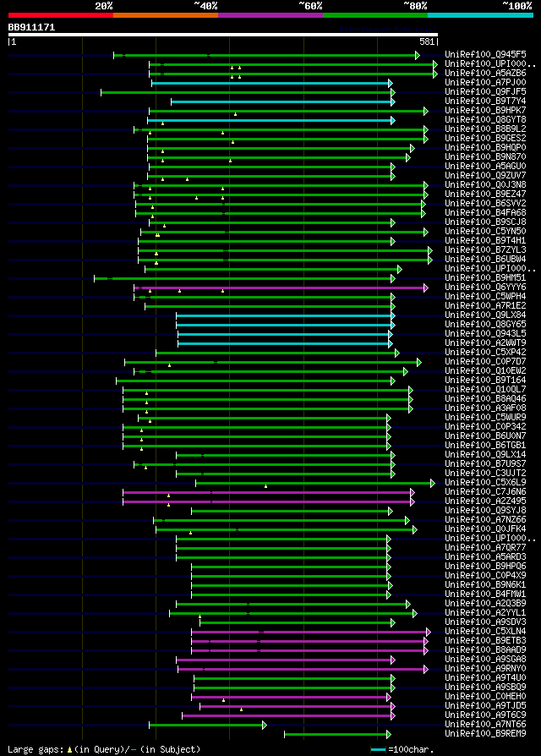Click the UniRef100_A2Q3B9 label
541x756 pixels.
pyautogui.click(x=485, y=603)
